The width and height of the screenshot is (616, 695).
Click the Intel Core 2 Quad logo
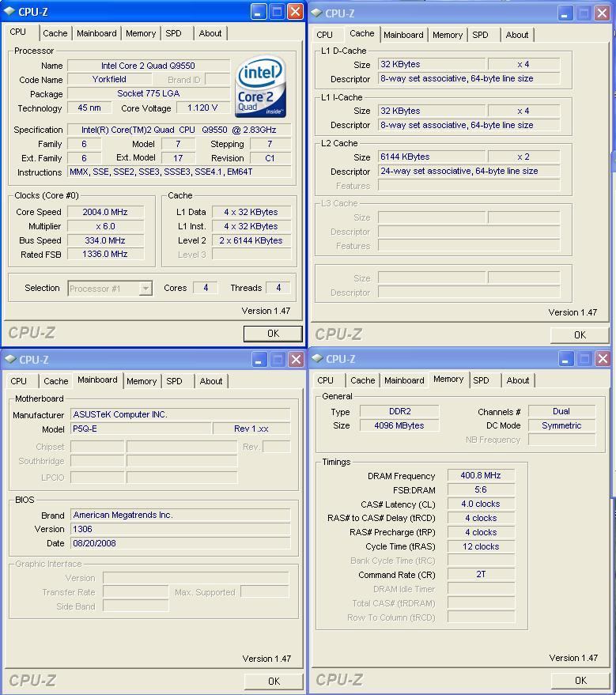261,86
